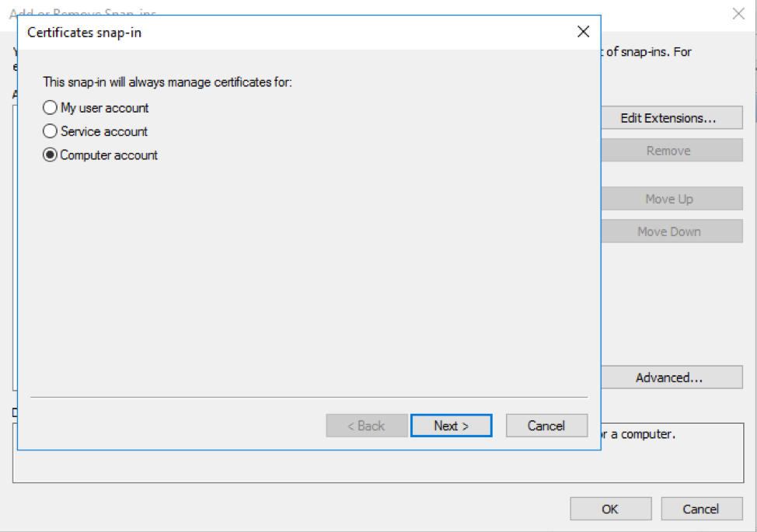The width and height of the screenshot is (757, 532).
Task: Click the "< Back" button
Action: click(366, 425)
